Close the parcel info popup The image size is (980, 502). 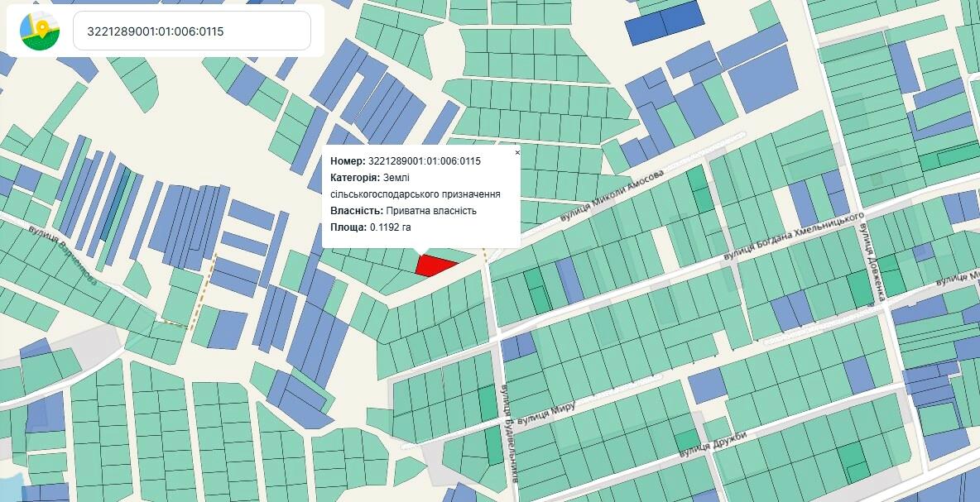click(x=517, y=152)
